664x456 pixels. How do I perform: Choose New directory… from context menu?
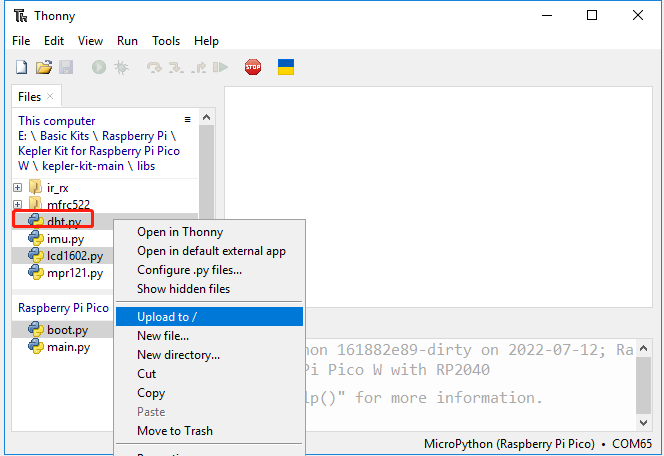coord(210,355)
